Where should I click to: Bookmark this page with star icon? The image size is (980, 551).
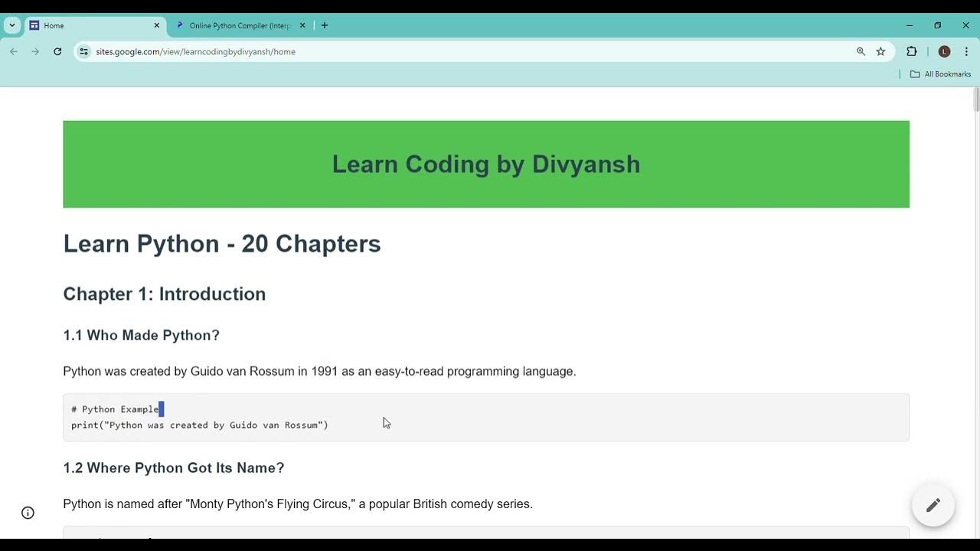point(880,51)
